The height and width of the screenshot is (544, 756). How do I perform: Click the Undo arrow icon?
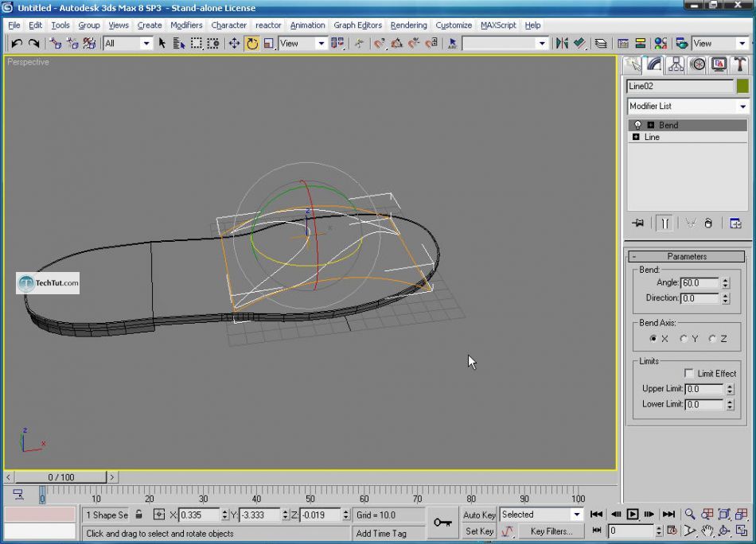click(x=17, y=44)
